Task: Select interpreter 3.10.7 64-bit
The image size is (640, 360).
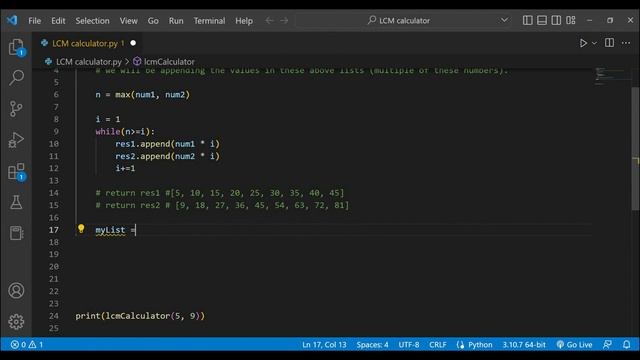Action: coord(524,344)
